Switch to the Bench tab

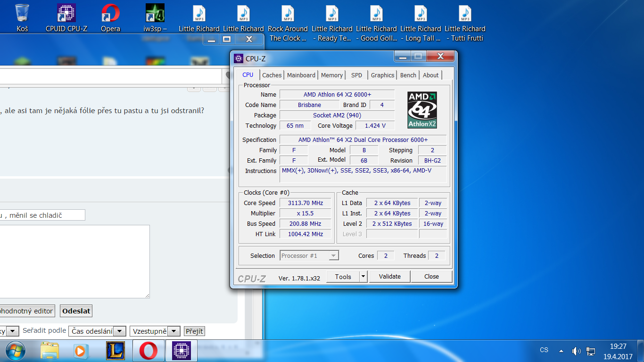[408, 75]
